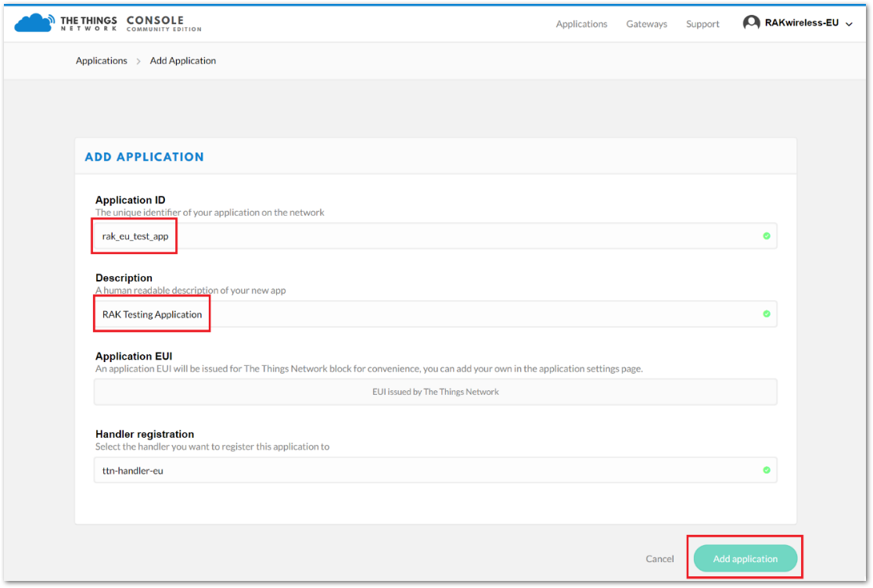Click the Add Application breadcrumb
The image size is (873, 588).
tap(182, 61)
